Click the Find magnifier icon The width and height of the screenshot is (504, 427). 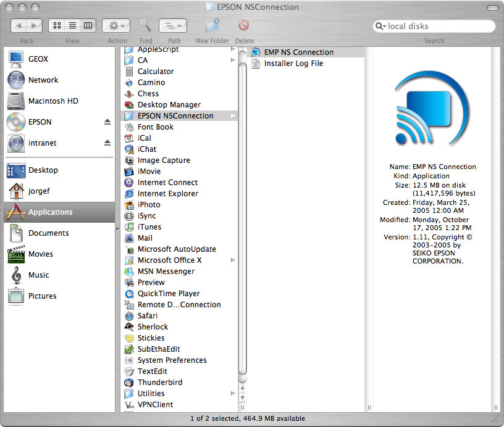pyautogui.click(x=145, y=25)
